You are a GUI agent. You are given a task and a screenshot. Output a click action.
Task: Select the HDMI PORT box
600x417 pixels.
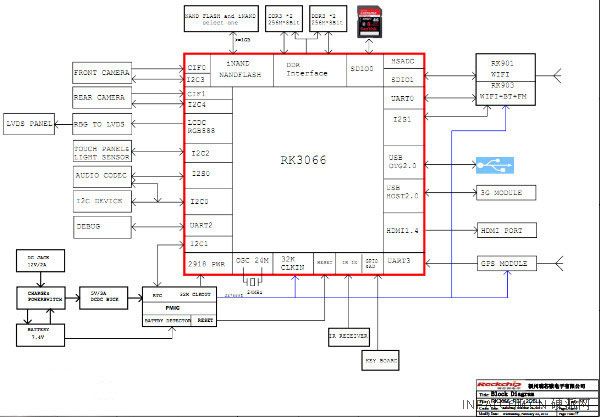point(507,231)
